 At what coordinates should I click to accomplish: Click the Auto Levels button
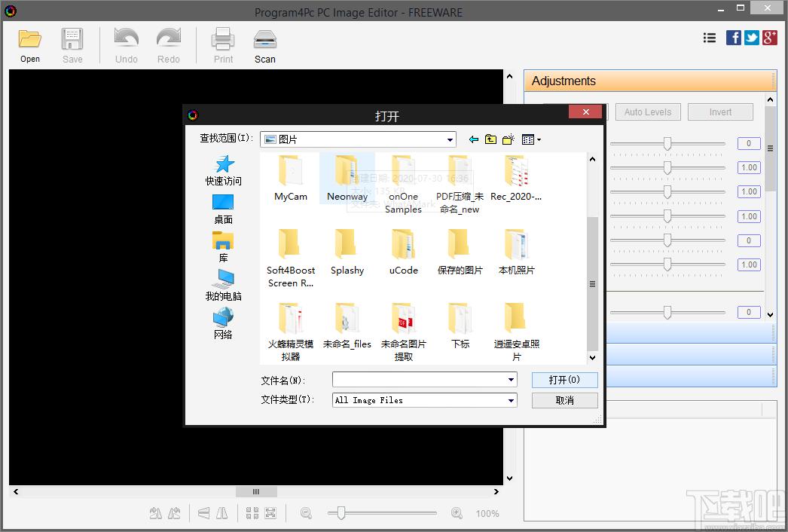(x=648, y=112)
